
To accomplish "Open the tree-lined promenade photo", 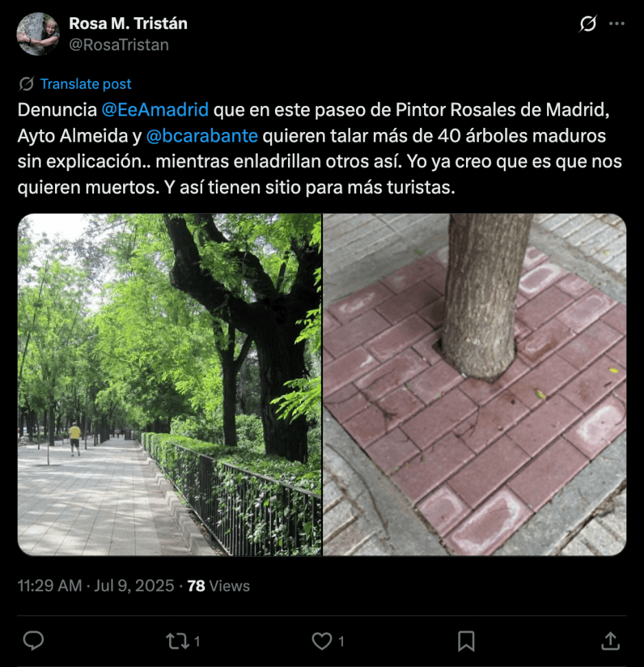I will click(170, 384).
